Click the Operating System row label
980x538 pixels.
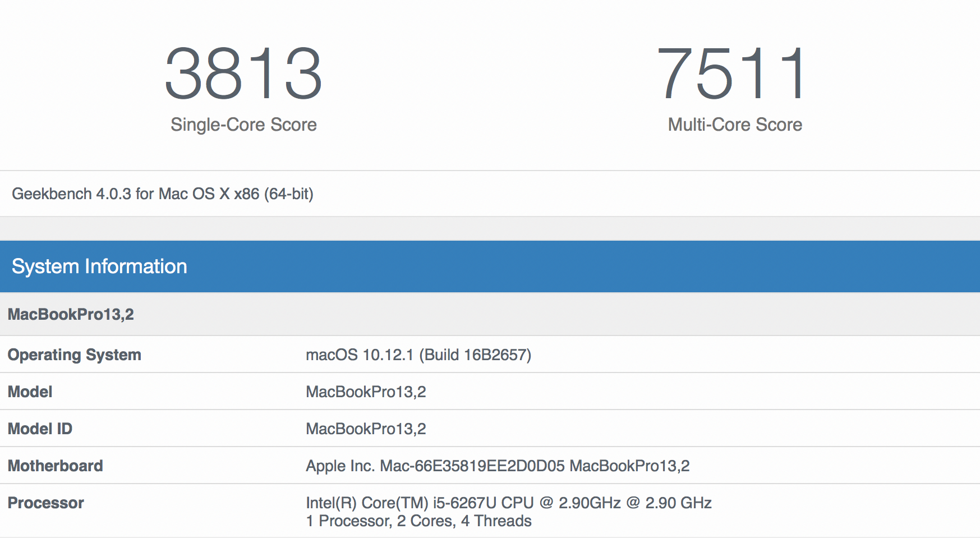[x=74, y=355]
